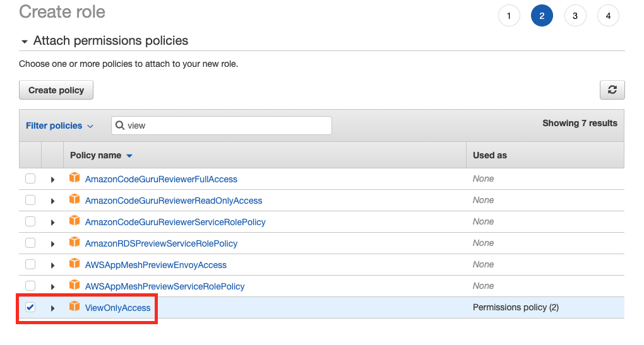The image size is (644, 345).
Task: Expand AWSAppMeshPreviewServiceRolePolicy row arrow
Action: [x=52, y=287]
